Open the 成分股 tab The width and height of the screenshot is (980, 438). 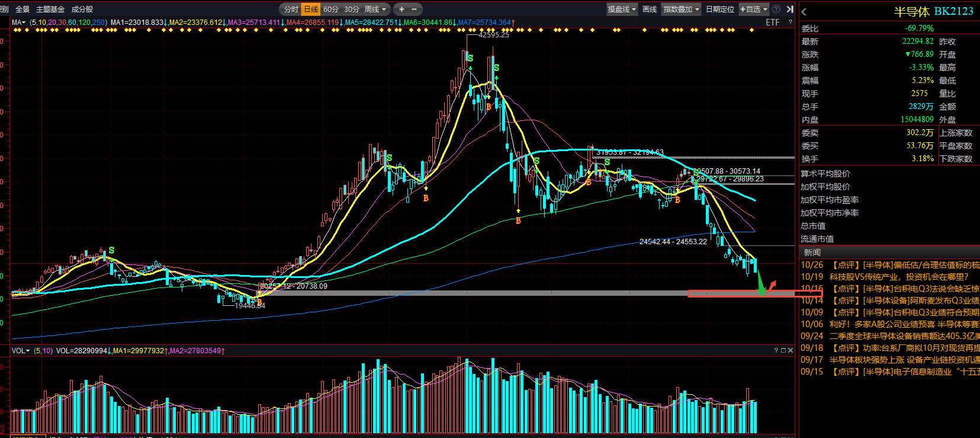coord(82,9)
